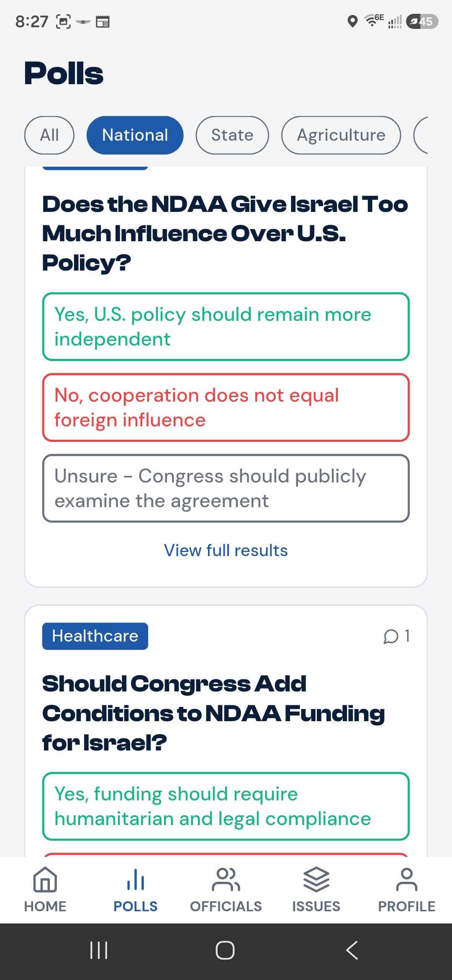Select the Agriculture filter chip
452x980 pixels.
pos(341,135)
